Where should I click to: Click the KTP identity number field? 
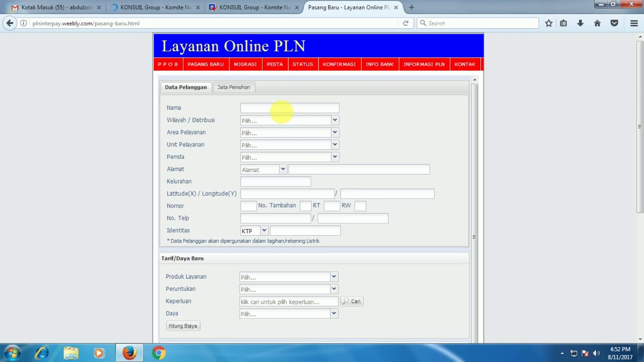[x=305, y=231]
